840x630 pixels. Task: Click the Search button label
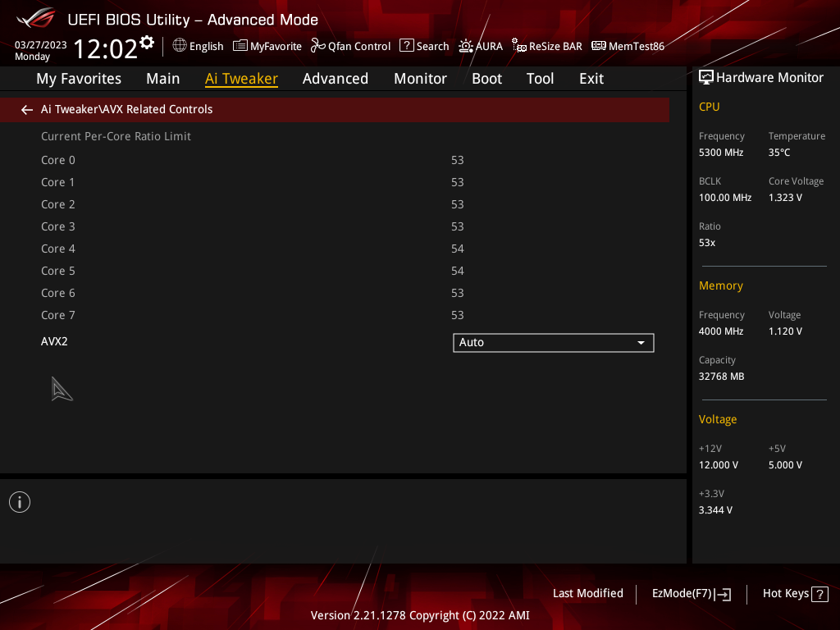click(x=433, y=47)
